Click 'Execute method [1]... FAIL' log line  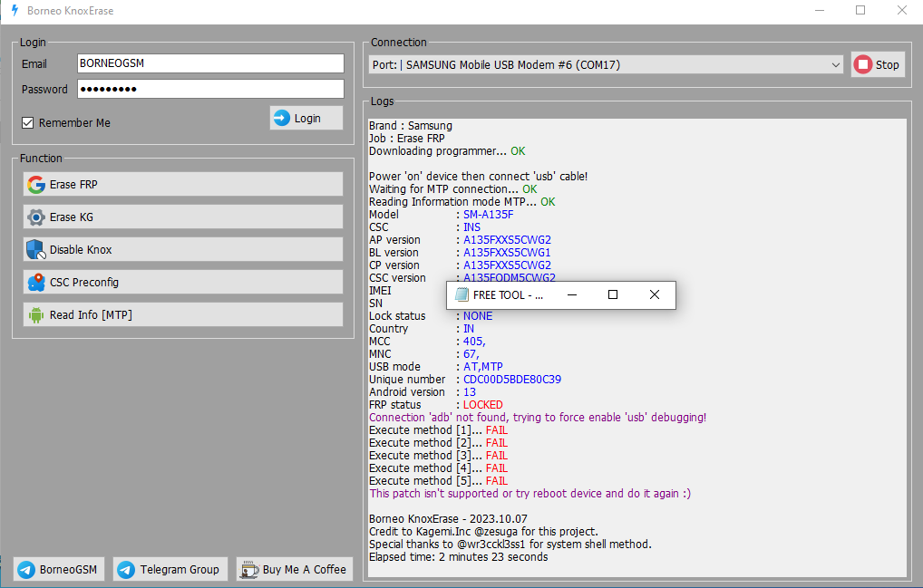click(x=438, y=429)
